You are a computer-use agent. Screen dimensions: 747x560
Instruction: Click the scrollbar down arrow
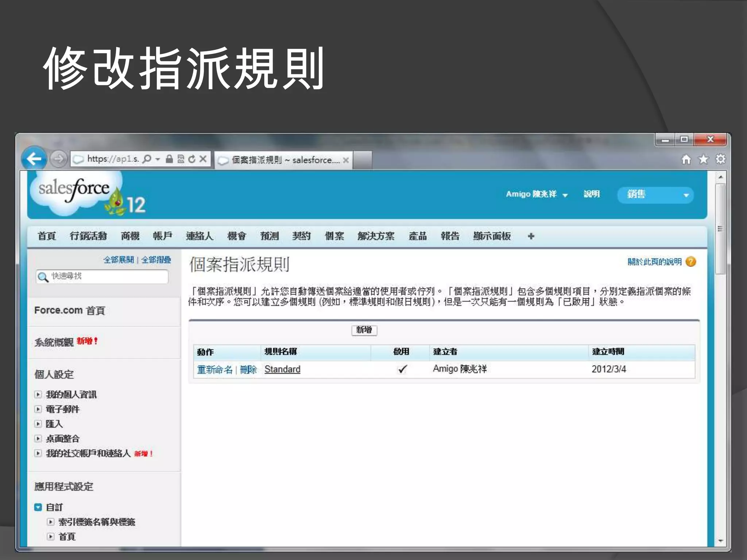point(720,541)
